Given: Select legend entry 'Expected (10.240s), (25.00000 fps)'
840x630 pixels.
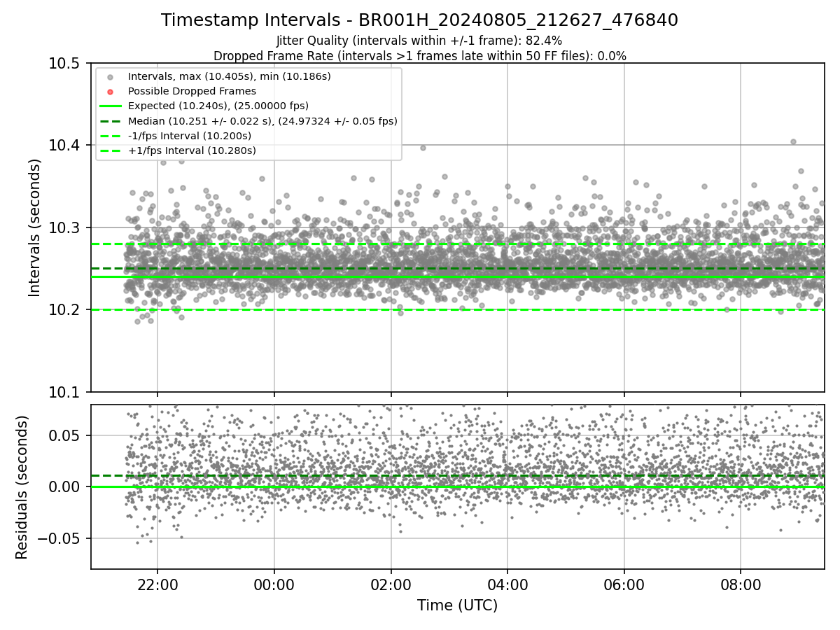Looking at the screenshot, I should (218, 106).
